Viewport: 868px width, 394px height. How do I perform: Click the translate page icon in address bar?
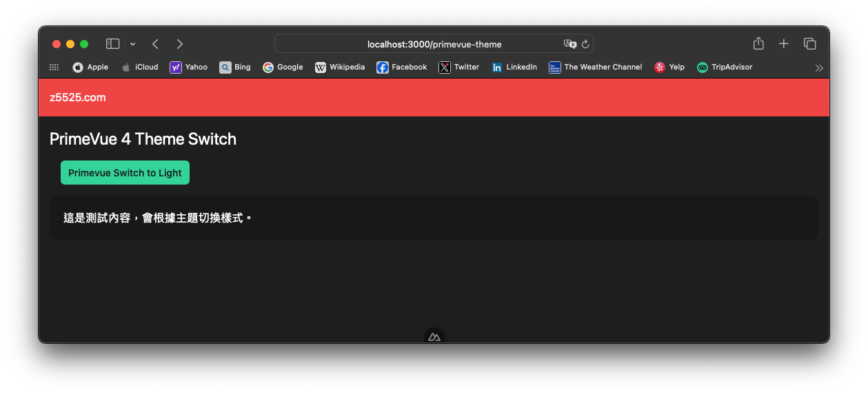(x=569, y=44)
